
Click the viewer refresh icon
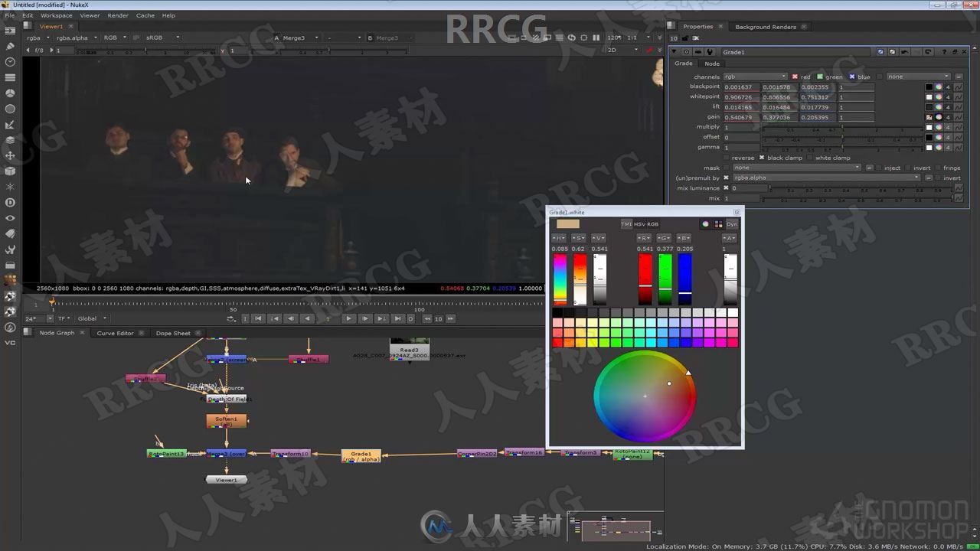tap(571, 37)
